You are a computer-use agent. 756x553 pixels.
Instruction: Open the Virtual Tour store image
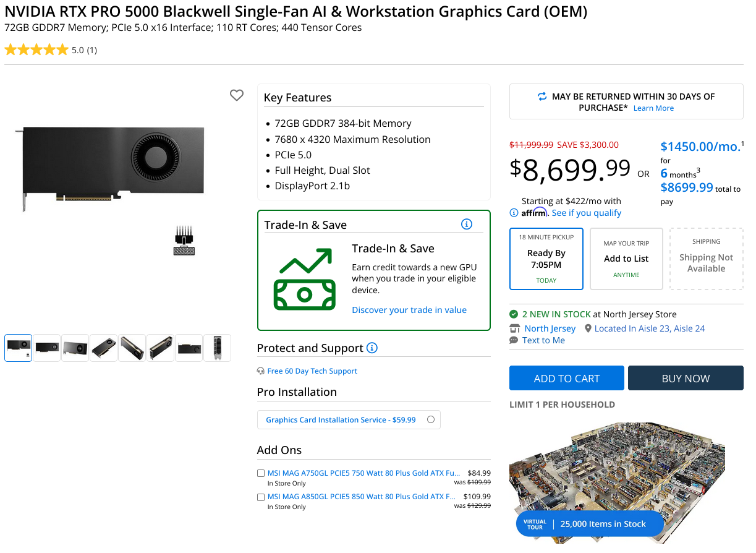(x=626, y=483)
